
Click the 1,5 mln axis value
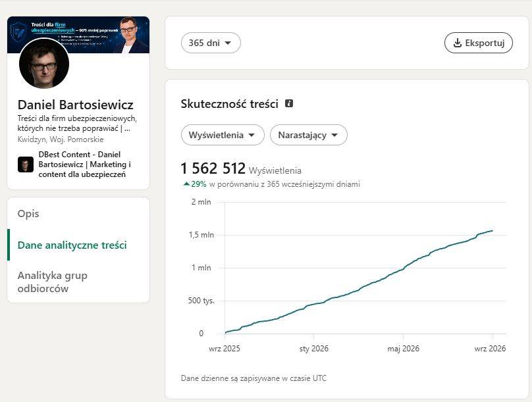(201, 235)
